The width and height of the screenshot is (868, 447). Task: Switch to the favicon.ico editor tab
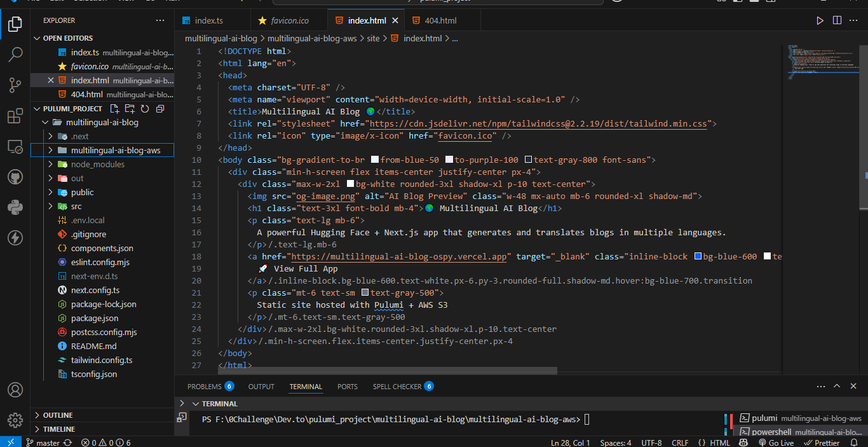[x=289, y=20]
